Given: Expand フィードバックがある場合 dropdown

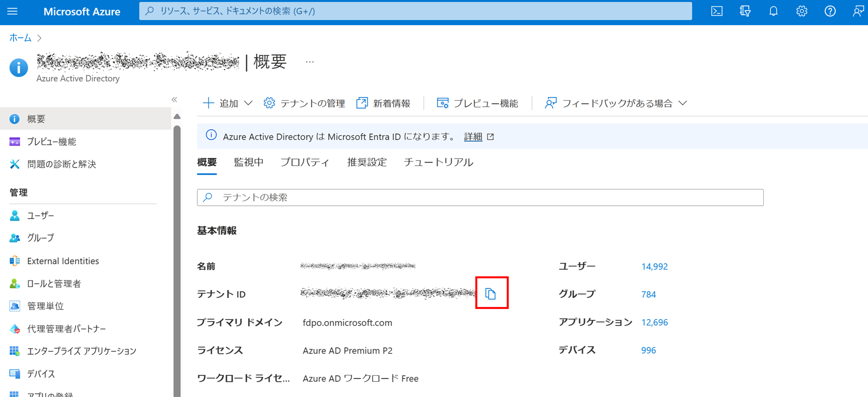Looking at the screenshot, I should click(616, 103).
